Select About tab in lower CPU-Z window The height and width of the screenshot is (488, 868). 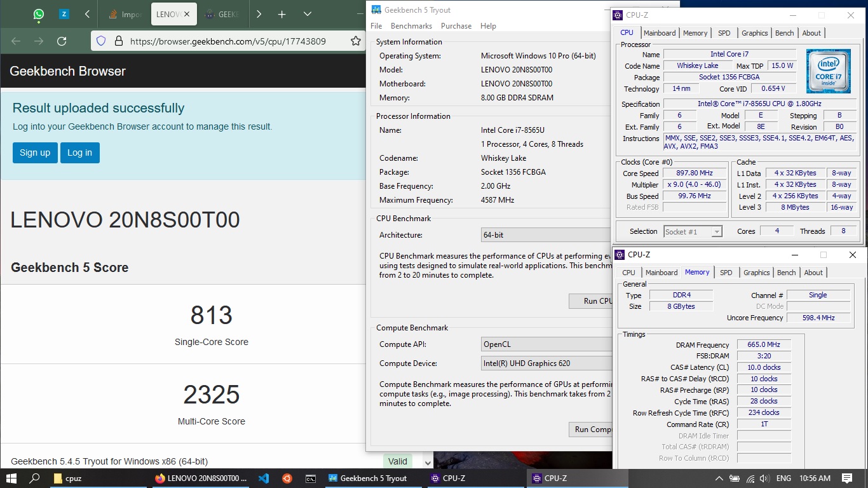[x=813, y=273]
